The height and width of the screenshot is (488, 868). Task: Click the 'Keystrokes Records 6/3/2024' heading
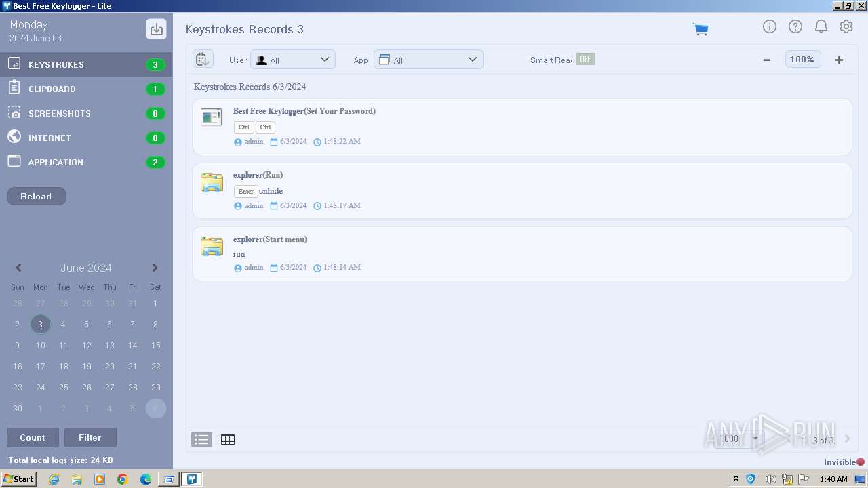(250, 87)
